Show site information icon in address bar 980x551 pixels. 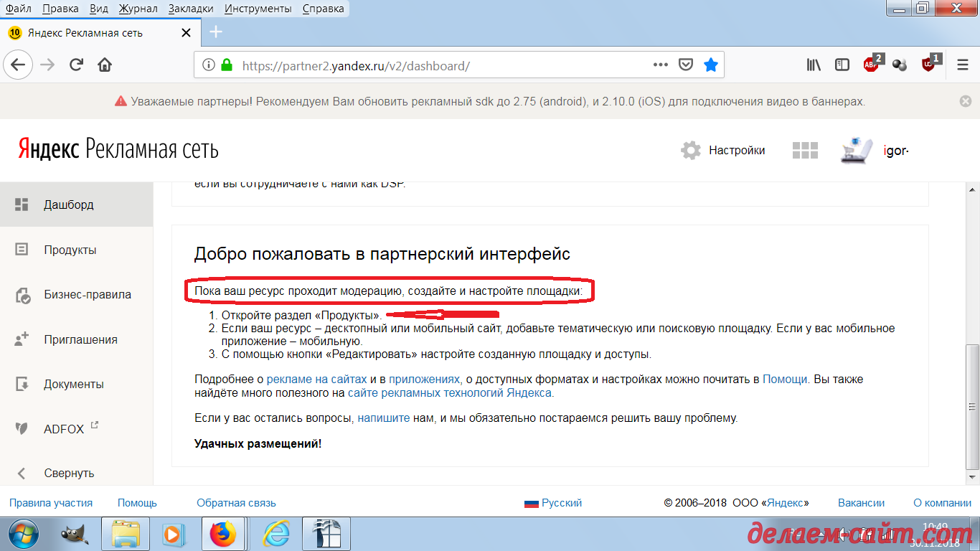pos(209,65)
